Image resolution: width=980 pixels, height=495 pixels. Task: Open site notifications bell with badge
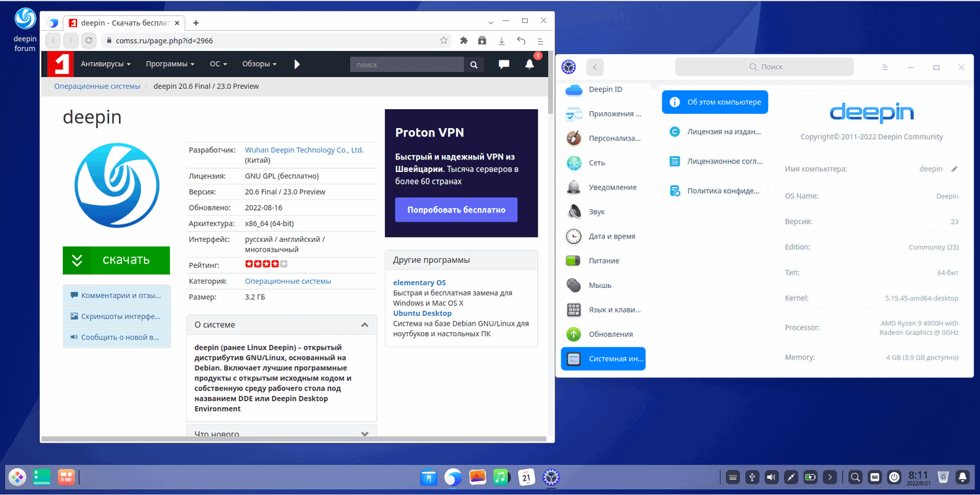pyautogui.click(x=530, y=64)
